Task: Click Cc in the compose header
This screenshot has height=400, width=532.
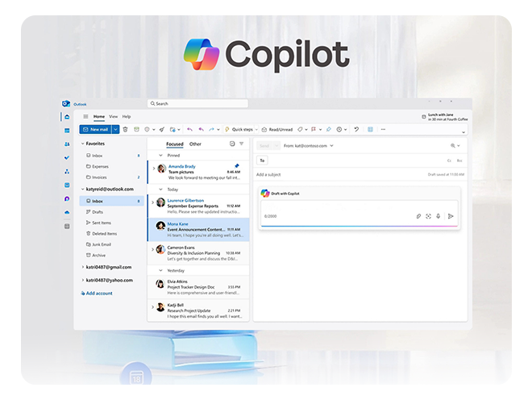Action: (x=449, y=160)
